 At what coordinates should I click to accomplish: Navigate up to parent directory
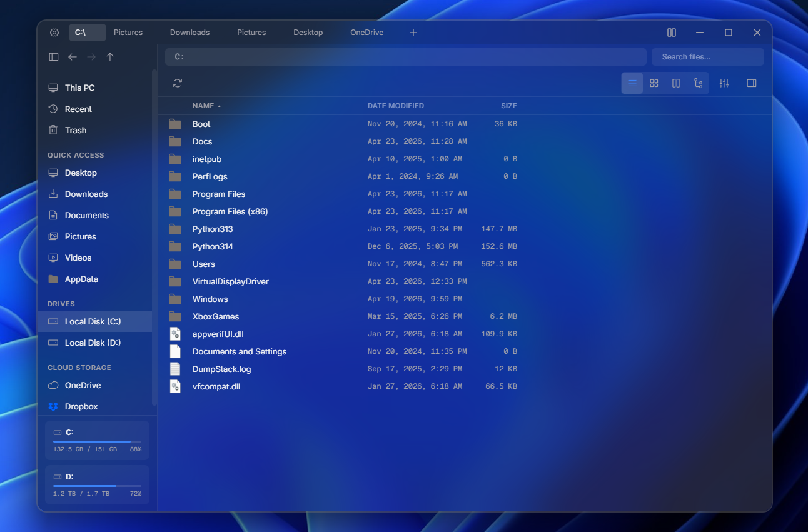110,57
